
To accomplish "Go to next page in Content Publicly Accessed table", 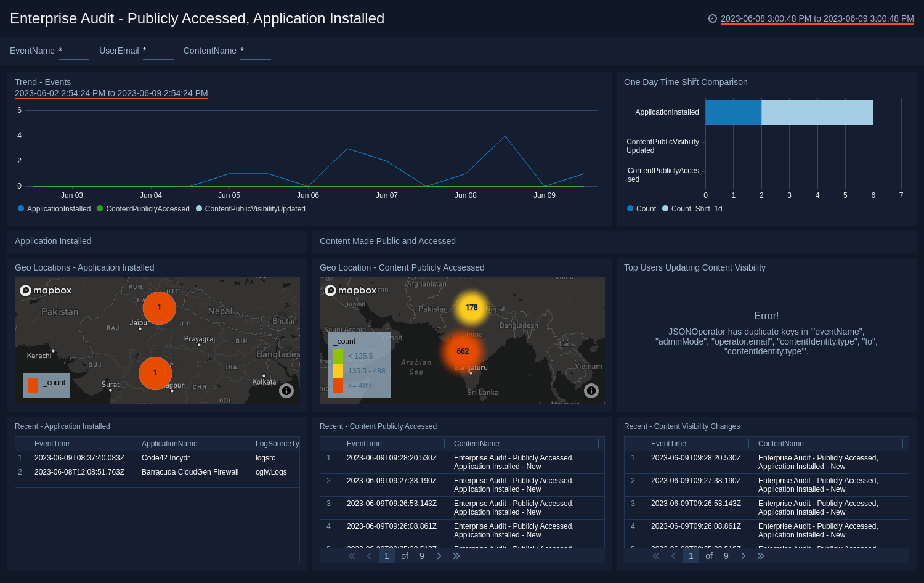I will click(x=439, y=556).
